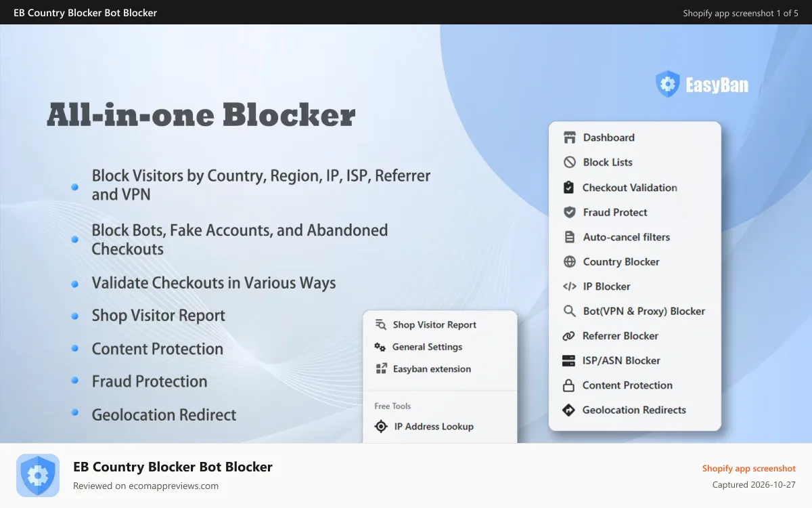812x508 pixels.
Task: Click the EB app shield icon in footer
Action: pyautogui.click(x=38, y=475)
